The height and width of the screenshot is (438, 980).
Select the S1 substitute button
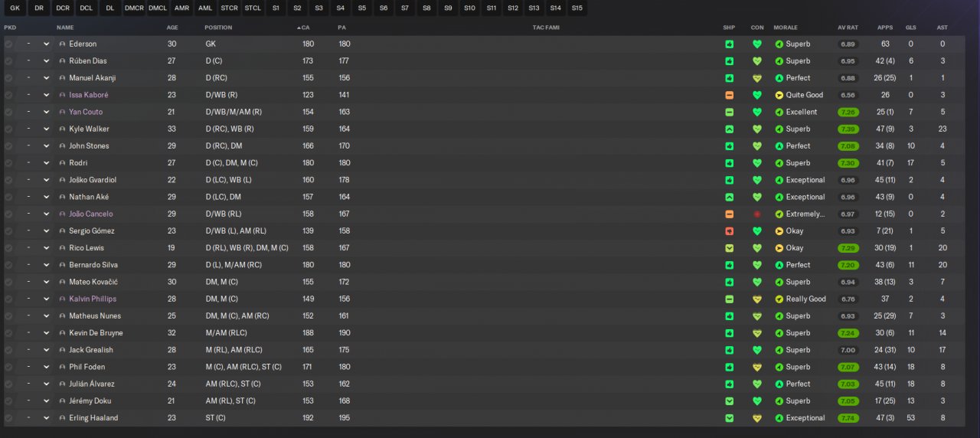pos(276,8)
